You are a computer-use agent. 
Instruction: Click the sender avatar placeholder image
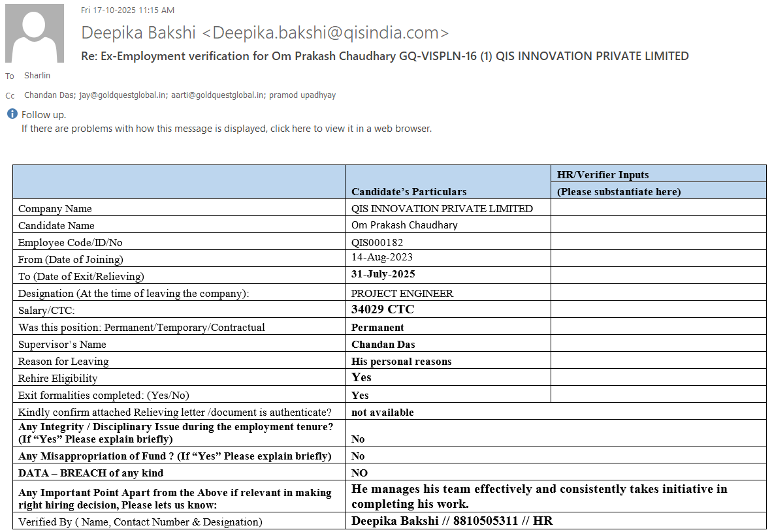click(x=35, y=33)
